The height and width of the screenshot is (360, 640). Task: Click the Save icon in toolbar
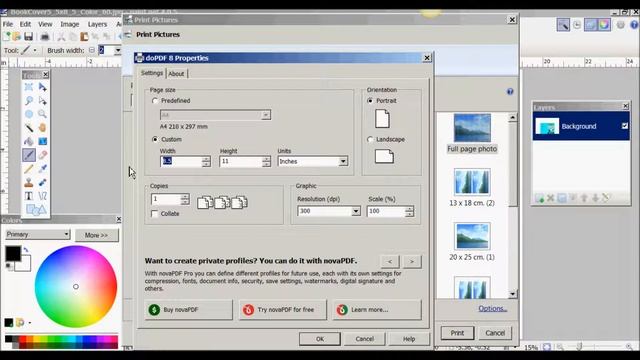coord(28,37)
